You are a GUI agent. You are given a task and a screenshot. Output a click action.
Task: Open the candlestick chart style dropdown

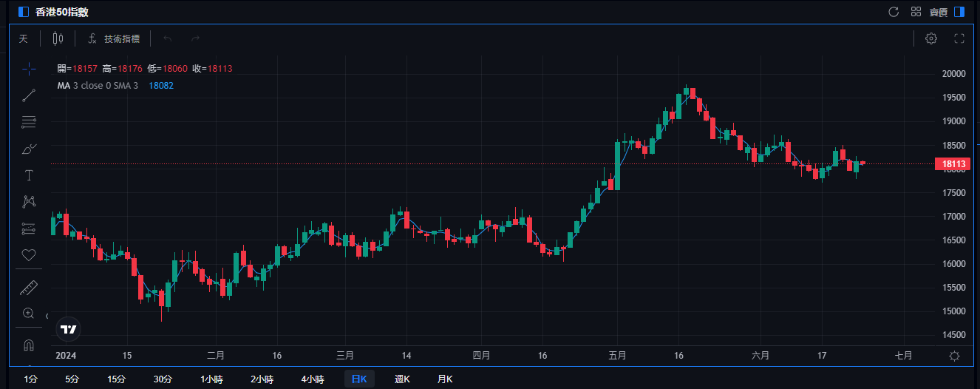58,38
